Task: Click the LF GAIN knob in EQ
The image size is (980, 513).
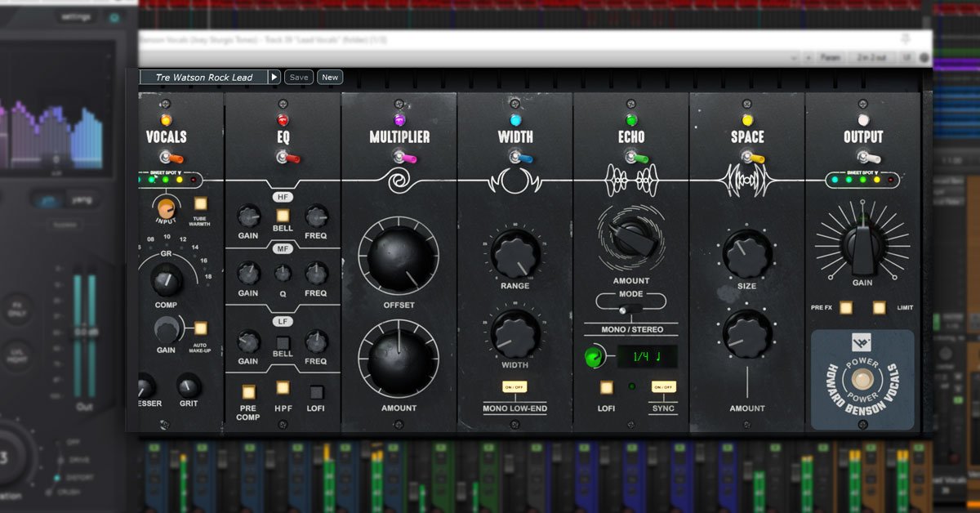Action: 248,341
